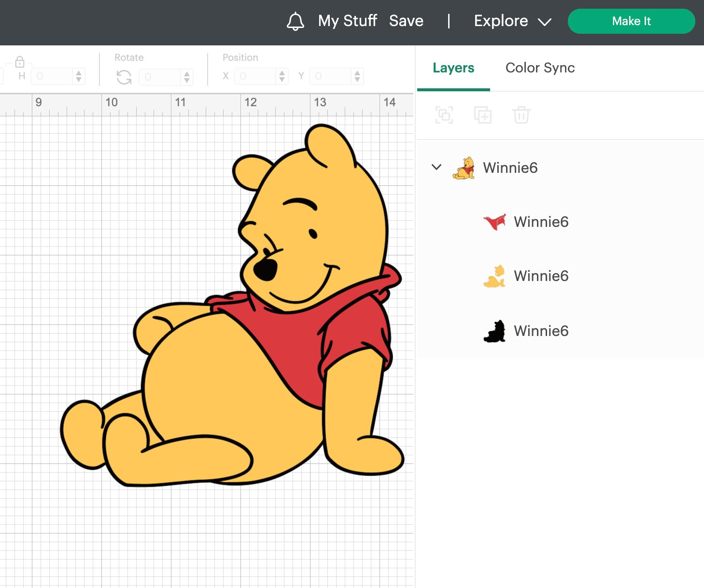Switch to the Color Sync tab
The image size is (704, 588).
coord(540,68)
